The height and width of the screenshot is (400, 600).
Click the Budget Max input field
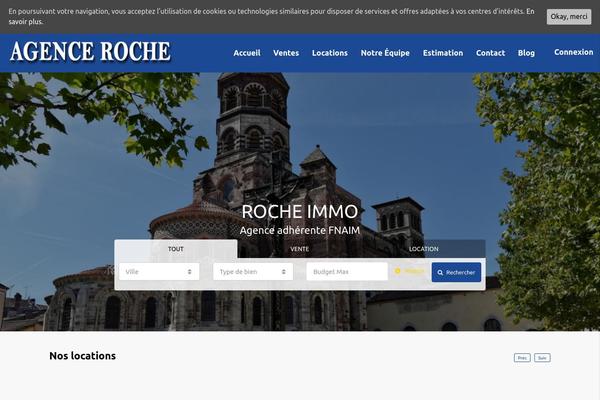[347, 272]
